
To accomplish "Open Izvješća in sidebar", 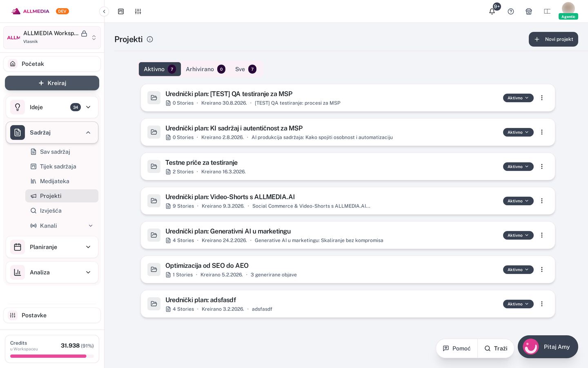I will point(62,211).
